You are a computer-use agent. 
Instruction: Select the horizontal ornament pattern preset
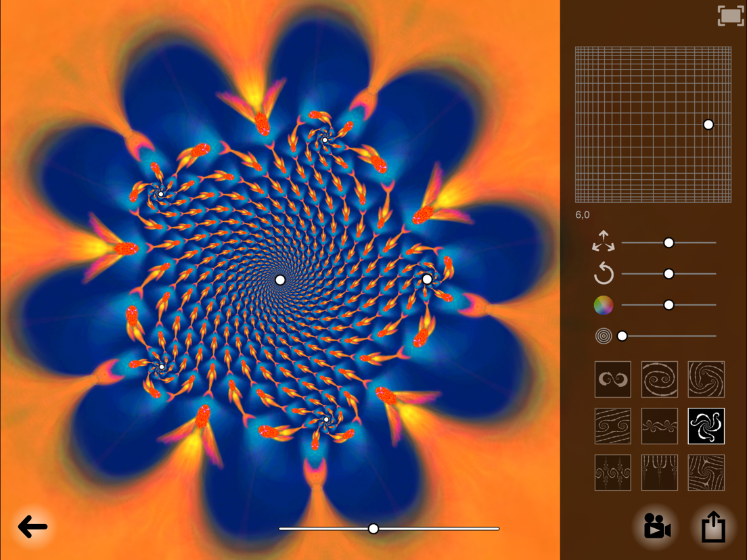point(659,425)
